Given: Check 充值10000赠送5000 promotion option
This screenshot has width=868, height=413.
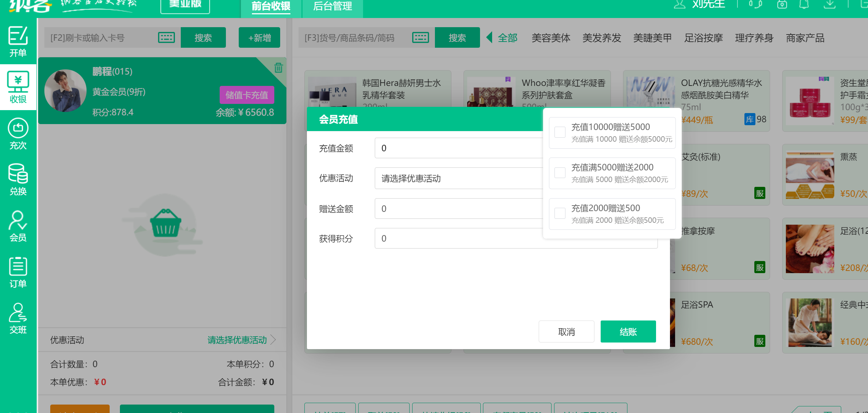Looking at the screenshot, I should coord(560,132).
